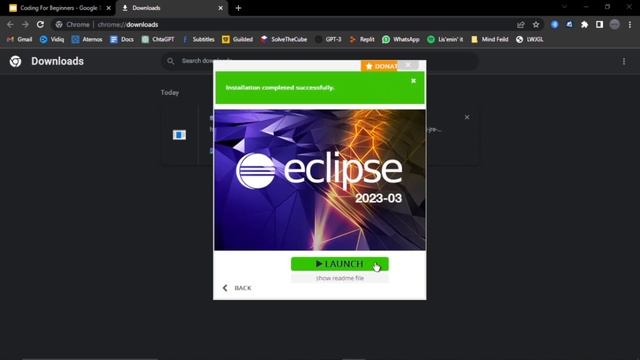
Task: Go back in browser history
Action: [x=10, y=24]
